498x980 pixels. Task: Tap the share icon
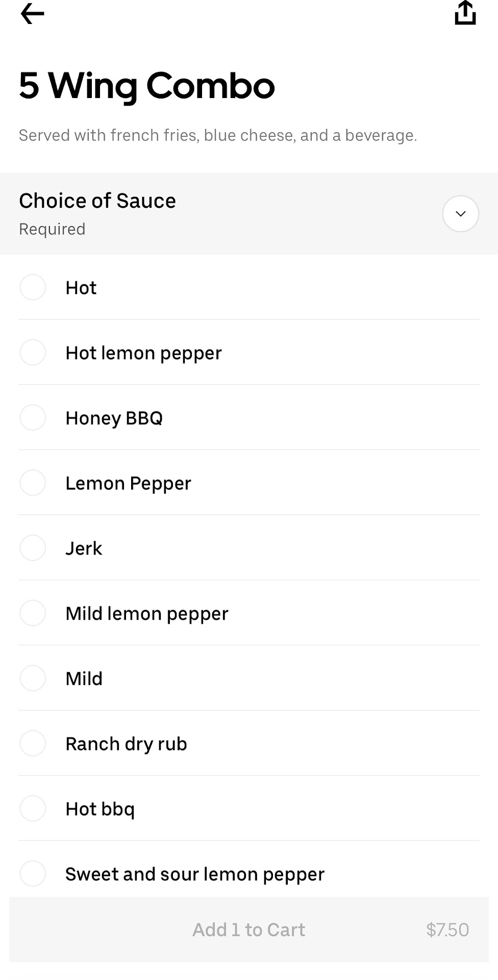pos(465,13)
